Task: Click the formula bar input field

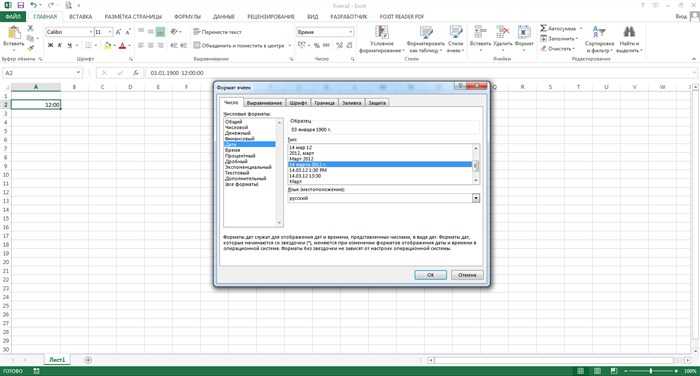Action: point(420,73)
